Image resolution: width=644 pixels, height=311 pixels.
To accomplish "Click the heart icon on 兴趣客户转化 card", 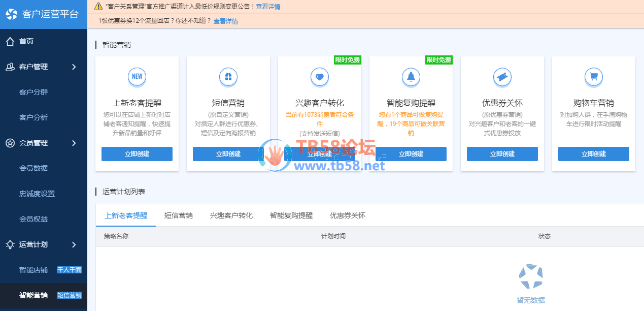I will click(x=320, y=77).
